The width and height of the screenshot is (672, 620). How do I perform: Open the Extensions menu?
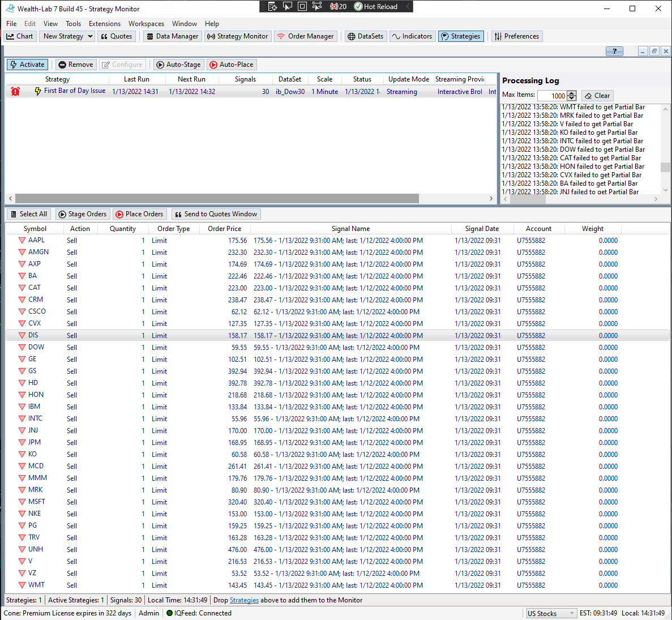(x=105, y=24)
